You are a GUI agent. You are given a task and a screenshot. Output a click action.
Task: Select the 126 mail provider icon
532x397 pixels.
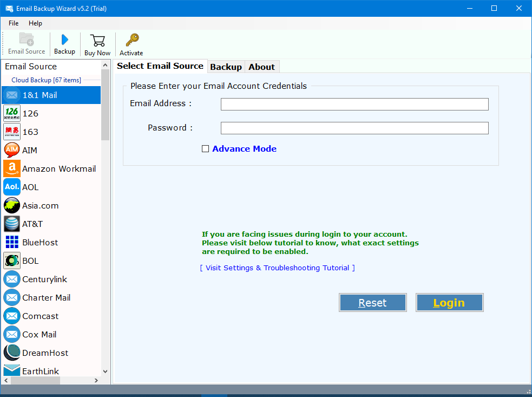12,113
